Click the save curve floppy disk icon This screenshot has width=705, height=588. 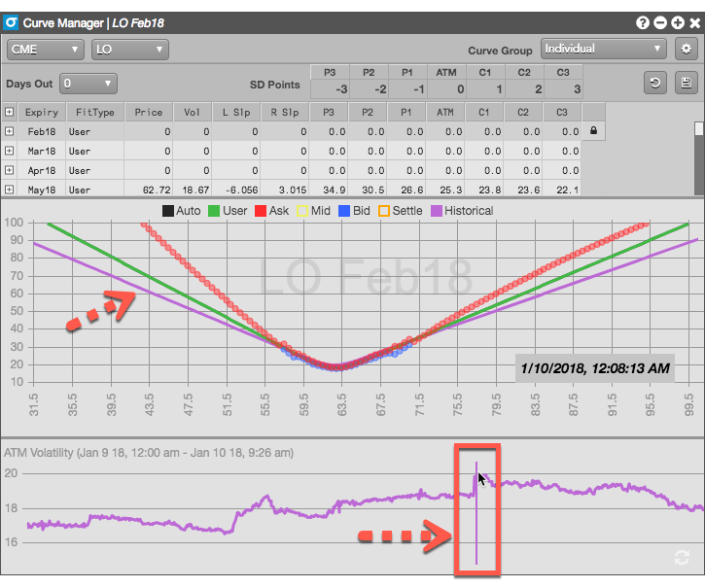pyautogui.click(x=687, y=84)
